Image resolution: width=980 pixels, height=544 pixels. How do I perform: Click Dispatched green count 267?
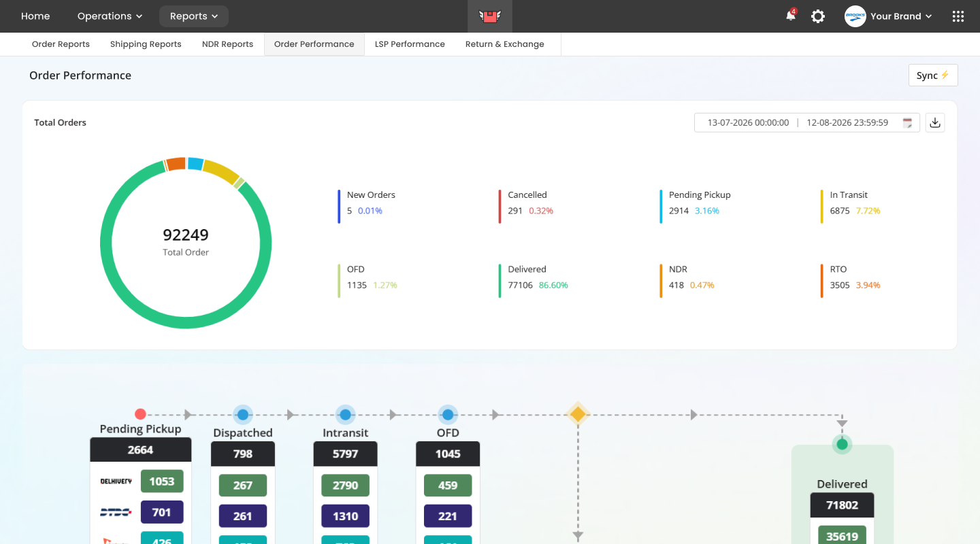pos(243,486)
